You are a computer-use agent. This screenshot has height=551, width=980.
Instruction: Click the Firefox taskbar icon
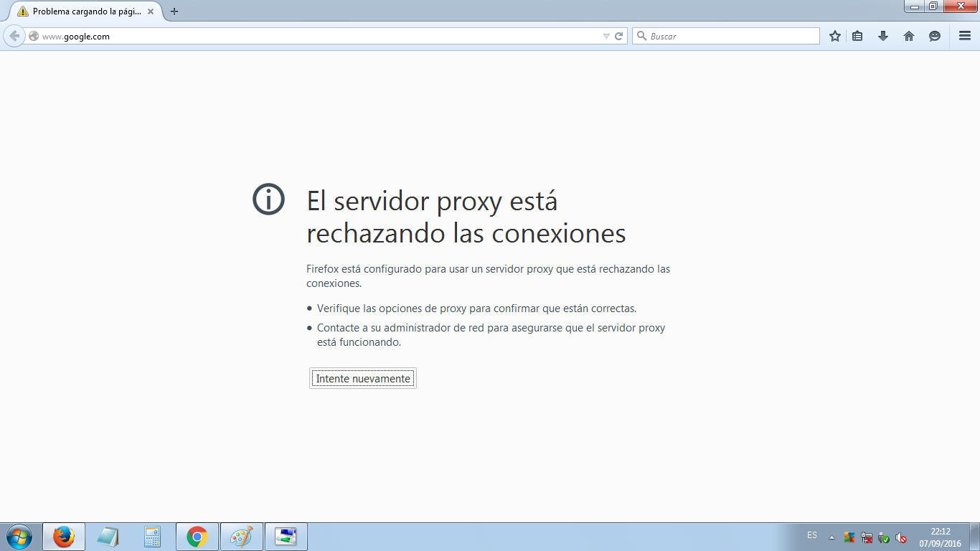pyautogui.click(x=64, y=537)
